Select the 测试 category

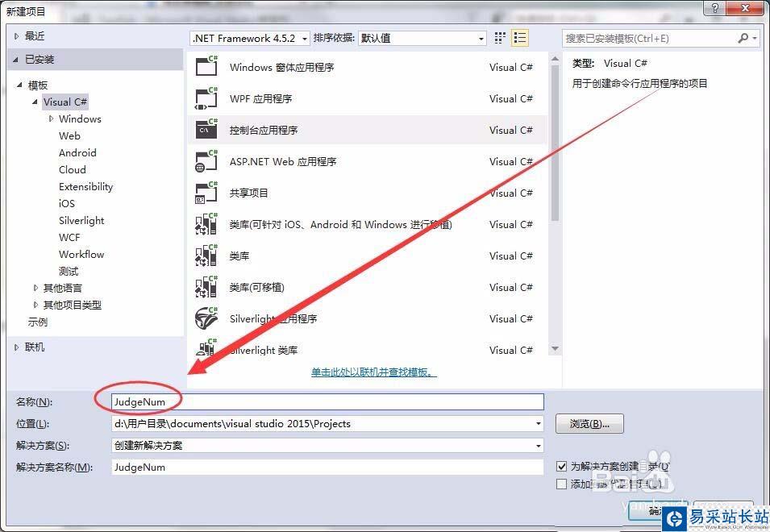(69, 272)
